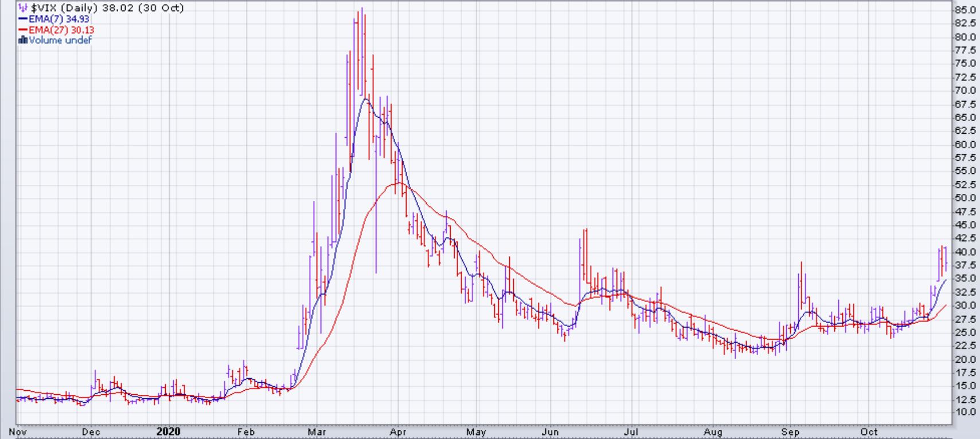Click the Sep label on the time axis
Viewport: 980px width, 439px height.
coord(790,432)
